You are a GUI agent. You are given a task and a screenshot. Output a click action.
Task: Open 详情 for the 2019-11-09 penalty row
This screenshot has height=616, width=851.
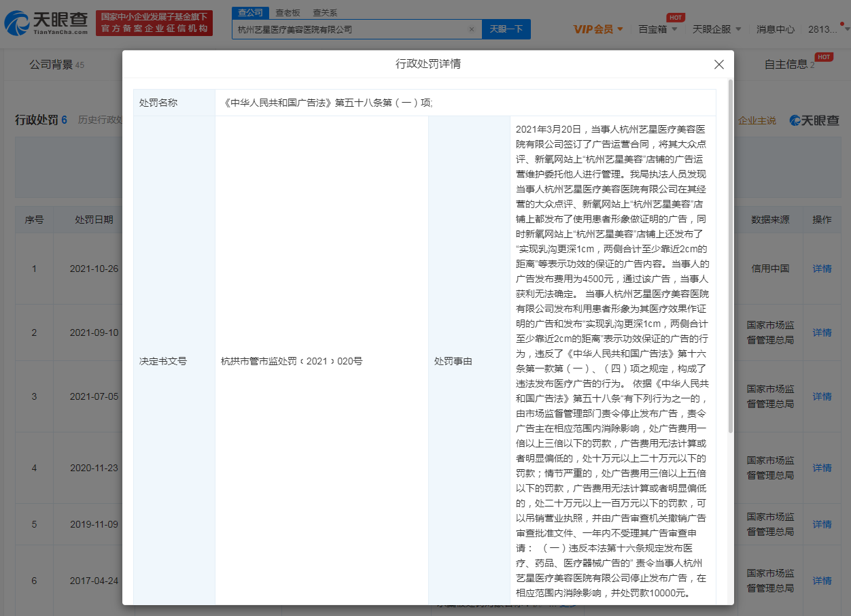click(822, 524)
